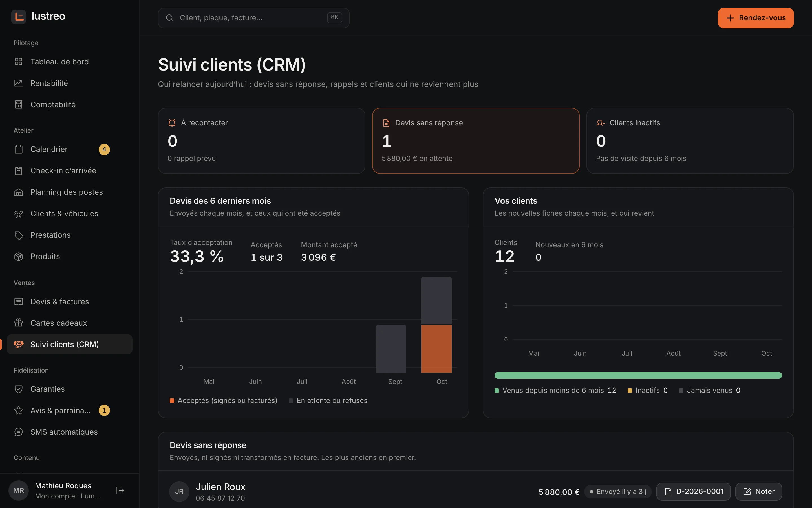
Task: Select Cartes cadeaux in the sidebar
Action: click(x=69, y=323)
